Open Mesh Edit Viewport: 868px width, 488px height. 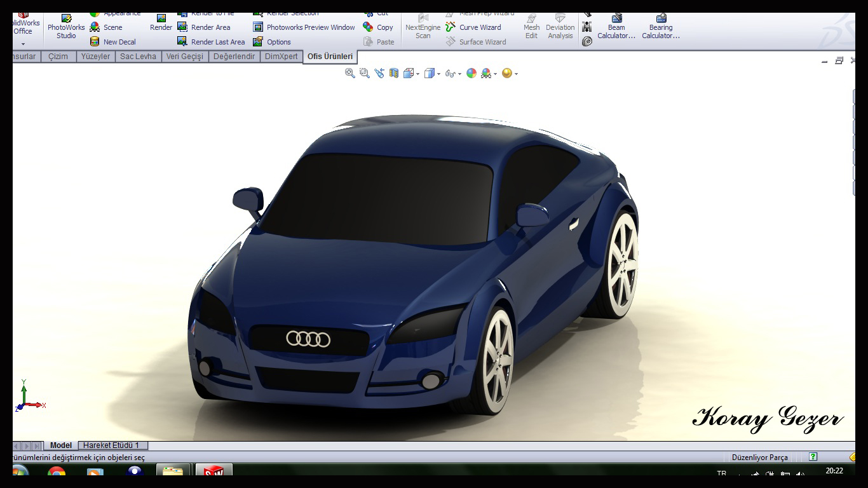[x=531, y=27]
